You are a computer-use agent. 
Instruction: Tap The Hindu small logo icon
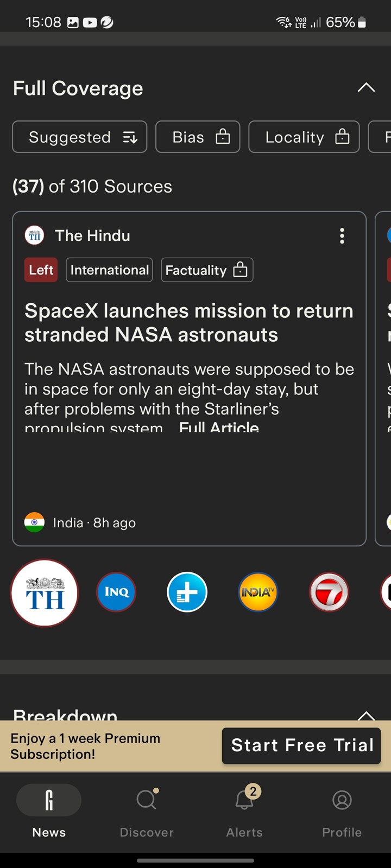(35, 235)
